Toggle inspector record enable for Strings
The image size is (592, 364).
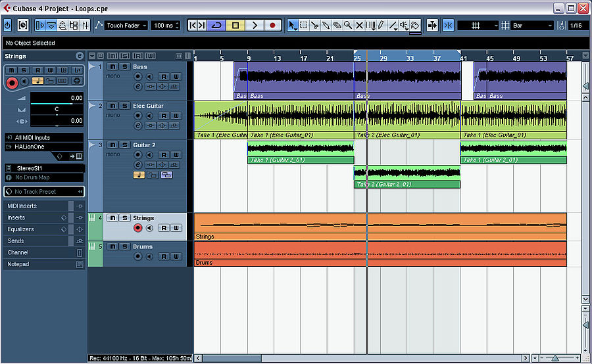click(12, 83)
